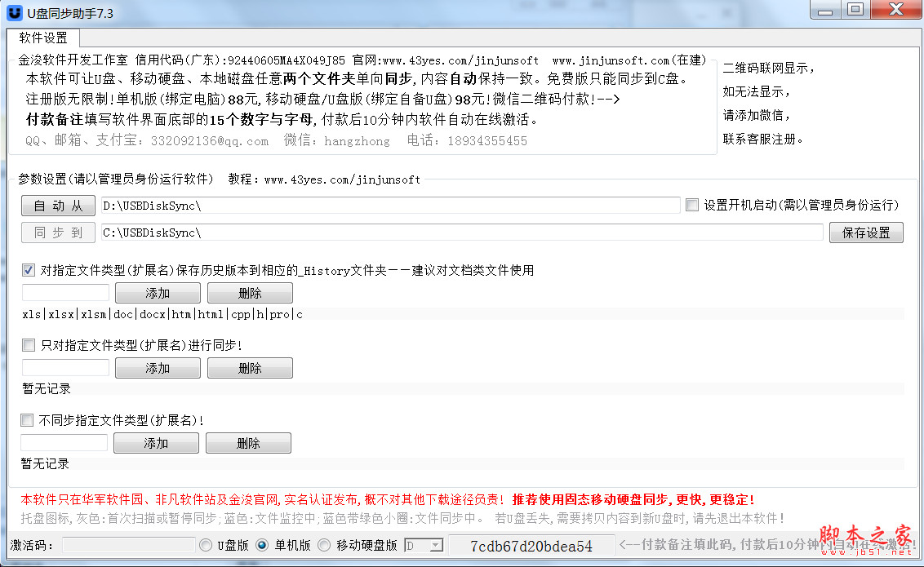The width and height of the screenshot is (924, 567).
Task: Enable 不同步指定文件类型 option
Action: pos(28,419)
